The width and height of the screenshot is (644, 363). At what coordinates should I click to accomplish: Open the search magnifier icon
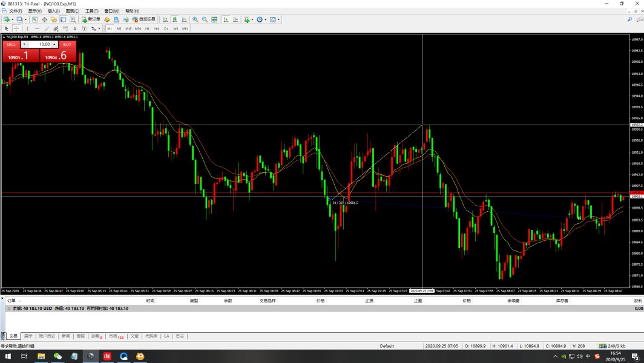pyautogui.click(x=629, y=19)
